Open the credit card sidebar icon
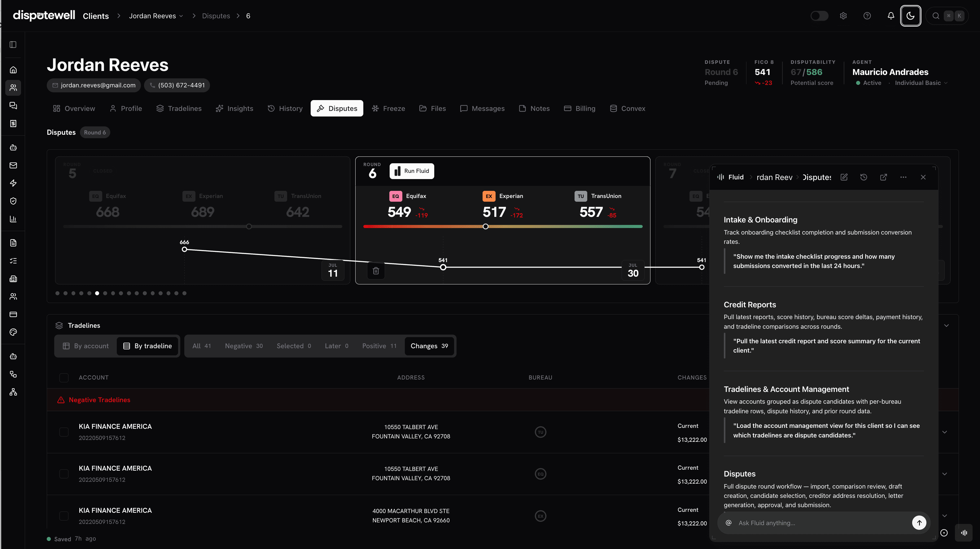980x549 pixels. 13,315
